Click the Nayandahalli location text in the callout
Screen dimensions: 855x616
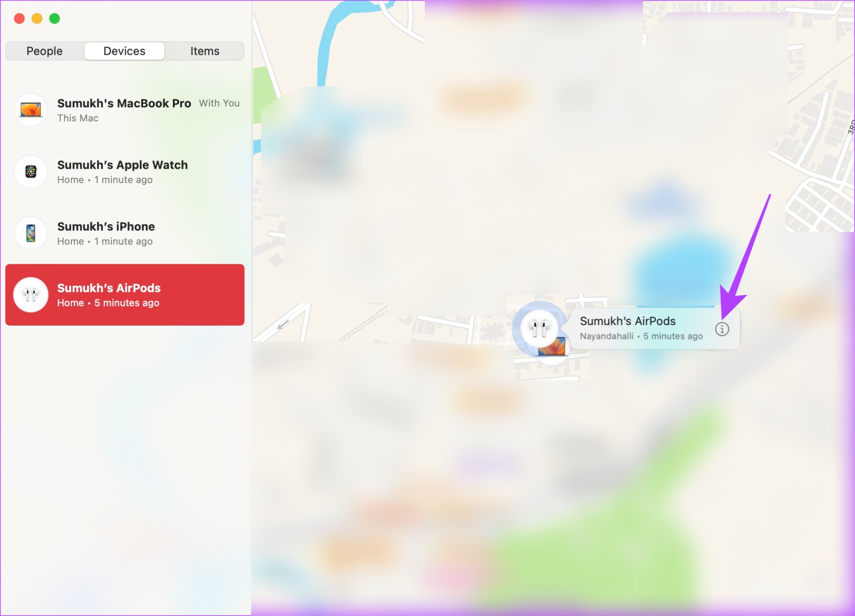click(x=607, y=336)
